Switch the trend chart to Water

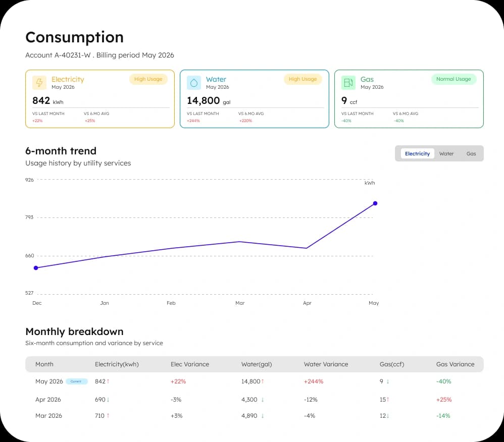446,153
